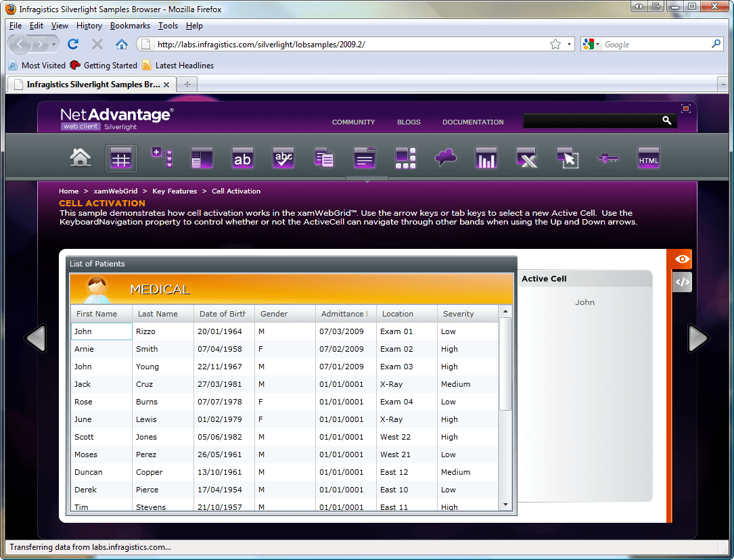
Task: Click the grid's vertical scrollbar down arrow
Action: pos(505,503)
